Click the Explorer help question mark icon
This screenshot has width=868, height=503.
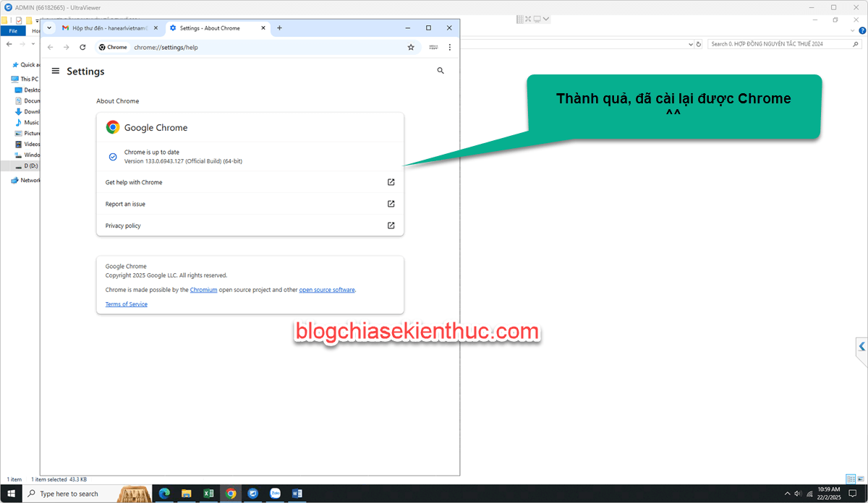859,31
